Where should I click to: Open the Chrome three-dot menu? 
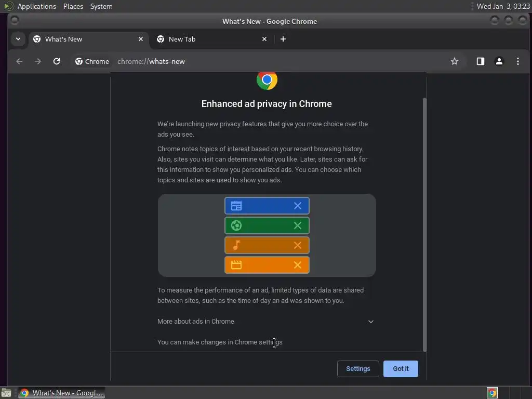pyautogui.click(x=518, y=61)
